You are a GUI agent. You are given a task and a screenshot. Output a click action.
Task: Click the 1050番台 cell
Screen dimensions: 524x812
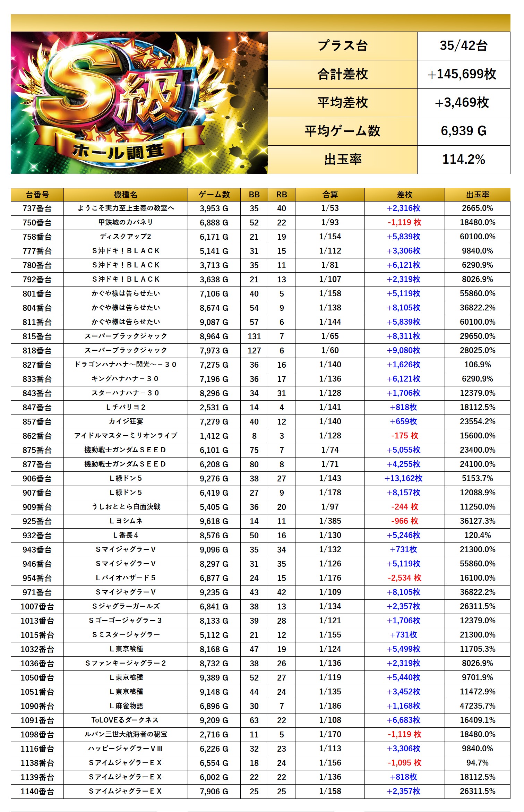coord(37,678)
